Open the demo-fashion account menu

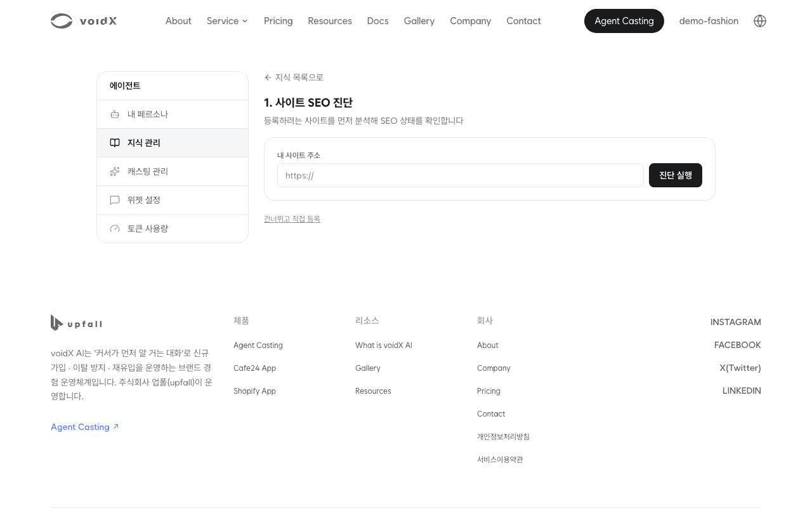709,21
